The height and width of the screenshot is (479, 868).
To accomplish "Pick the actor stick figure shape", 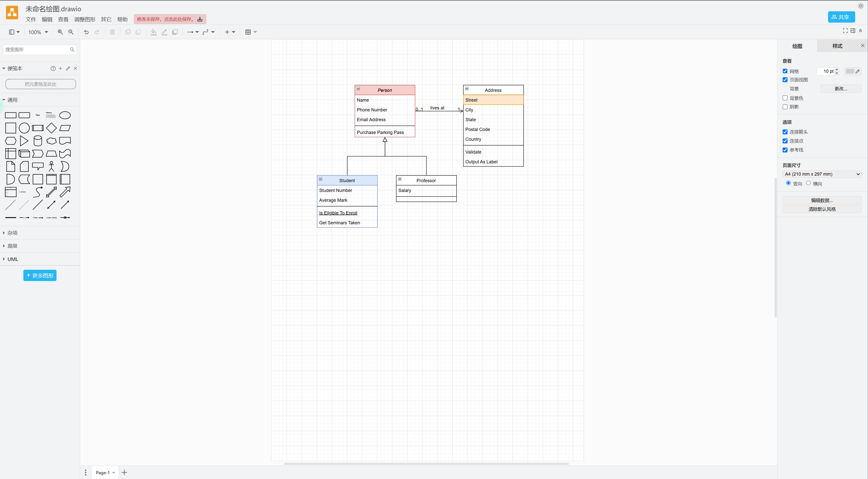I will 51,166.
